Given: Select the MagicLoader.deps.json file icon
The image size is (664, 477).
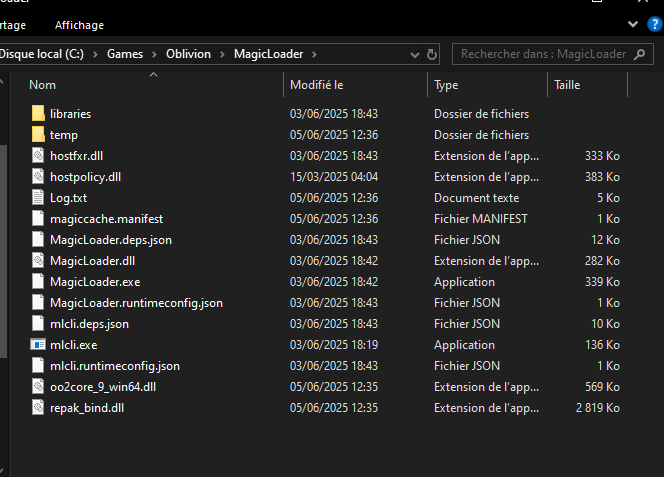Looking at the screenshot, I should [x=38, y=240].
